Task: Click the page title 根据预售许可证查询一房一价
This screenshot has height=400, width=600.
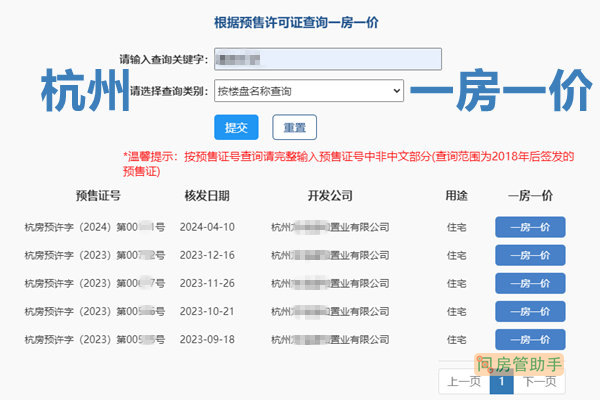Action: [296, 22]
